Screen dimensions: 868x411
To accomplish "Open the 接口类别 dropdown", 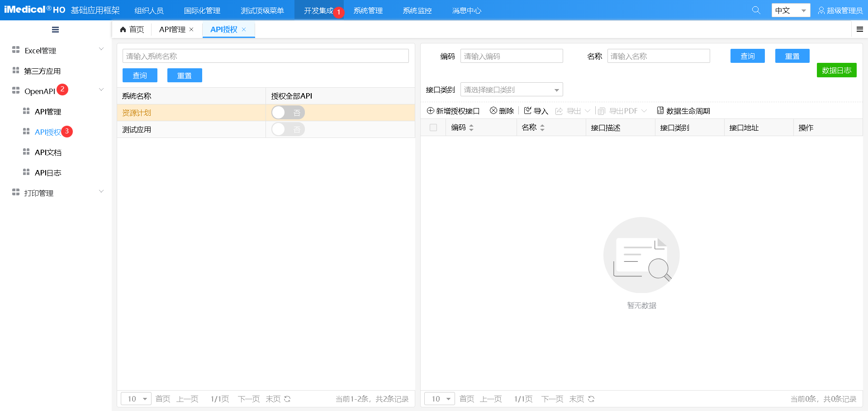I will (511, 90).
